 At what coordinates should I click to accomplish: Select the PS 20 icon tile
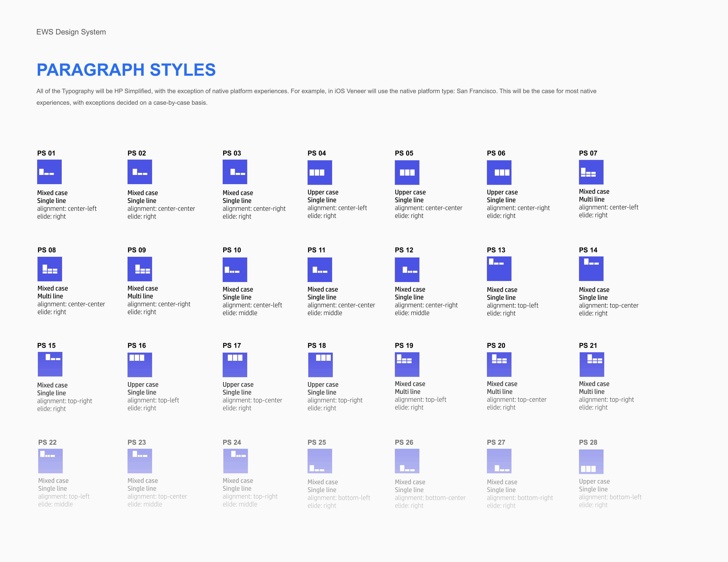pyautogui.click(x=499, y=365)
